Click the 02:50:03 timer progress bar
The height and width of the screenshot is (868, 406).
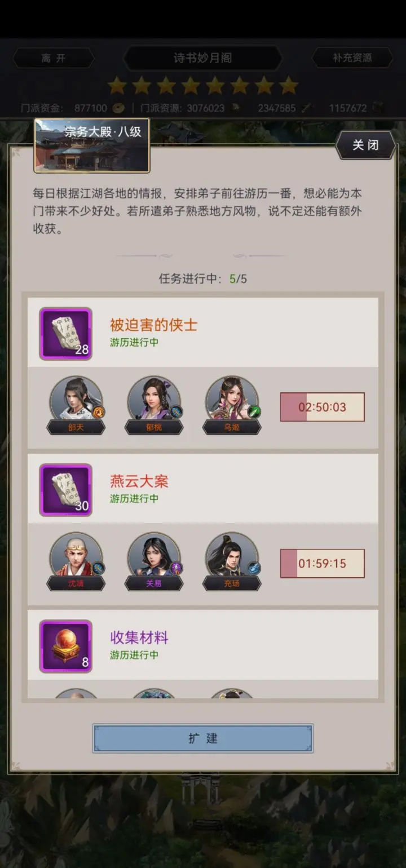[323, 407]
